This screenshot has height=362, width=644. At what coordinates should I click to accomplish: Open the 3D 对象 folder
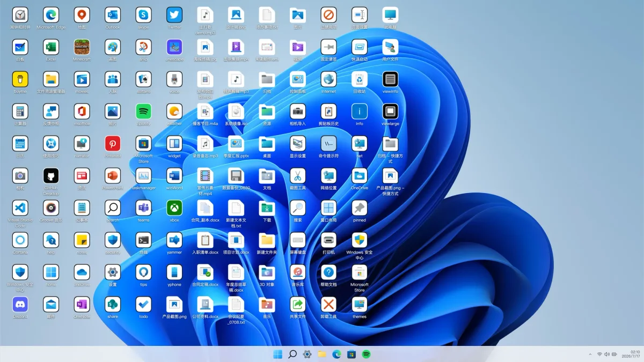click(x=267, y=272)
